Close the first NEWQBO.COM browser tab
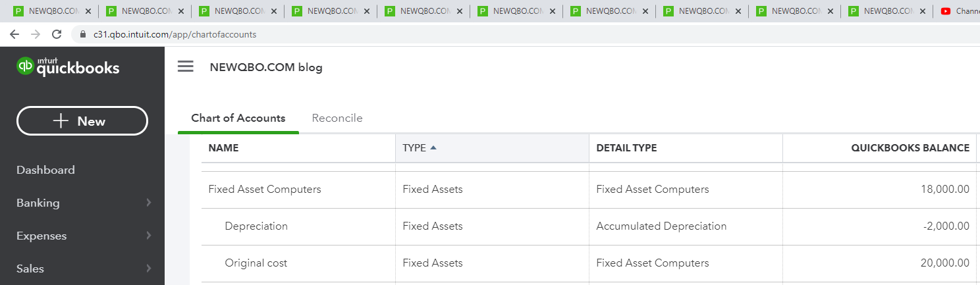This screenshot has height=285, width=980. pos(88,11)
